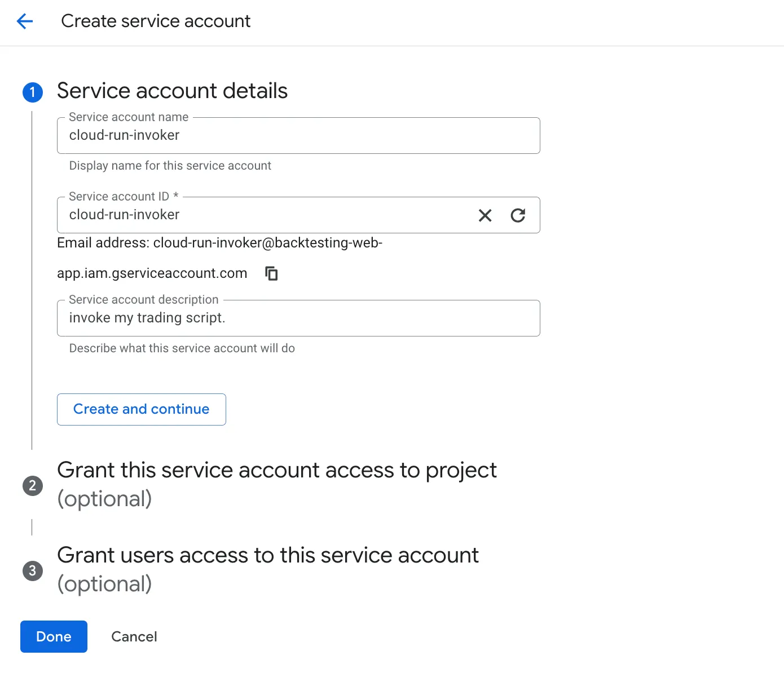Viewport: 784px width, 682px height.
Task: Click the step 2 numbered circle indicator
Action: (32, 486)
